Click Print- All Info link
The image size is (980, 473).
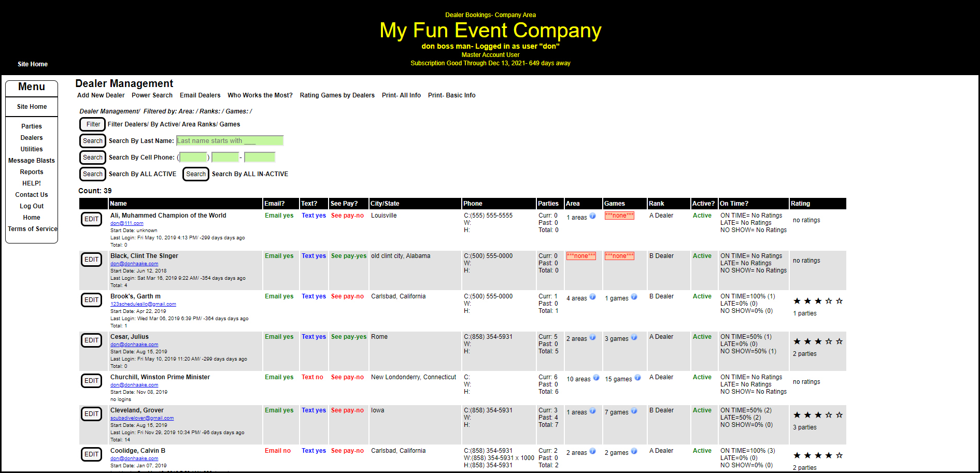tap(401, 95)
